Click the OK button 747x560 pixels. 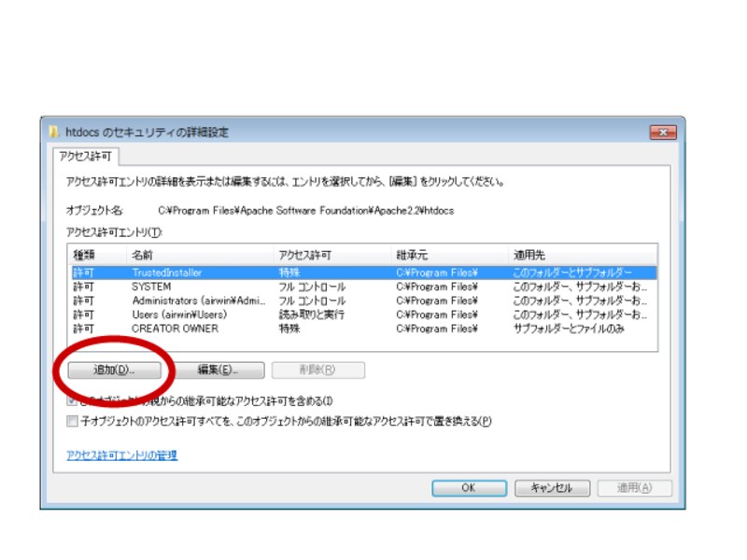pos(470,487)
